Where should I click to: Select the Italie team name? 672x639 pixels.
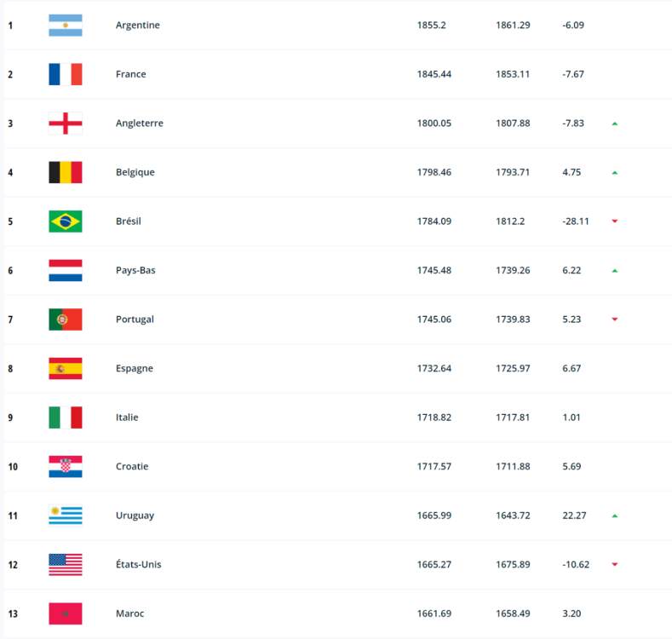point(127,417)
